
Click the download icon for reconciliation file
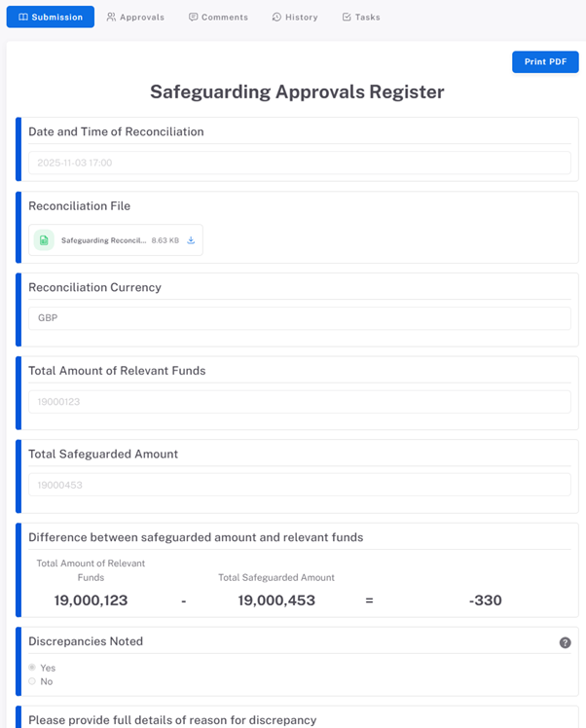[x=191, y=240]
